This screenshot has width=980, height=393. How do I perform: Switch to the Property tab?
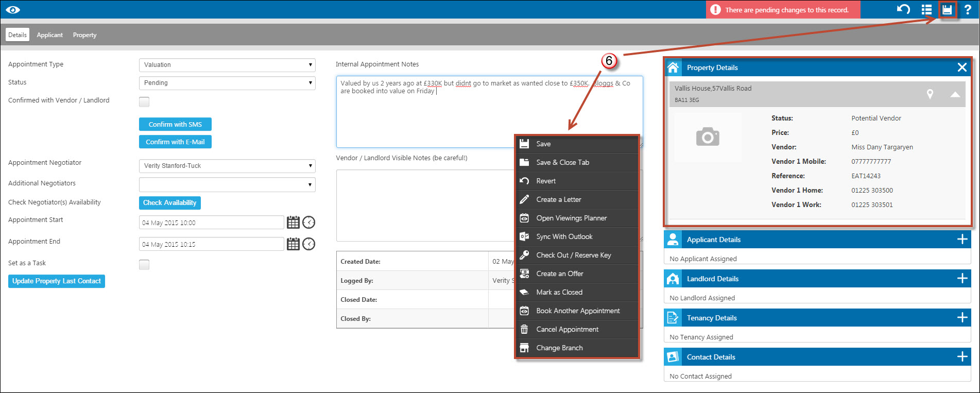(84, 35)
